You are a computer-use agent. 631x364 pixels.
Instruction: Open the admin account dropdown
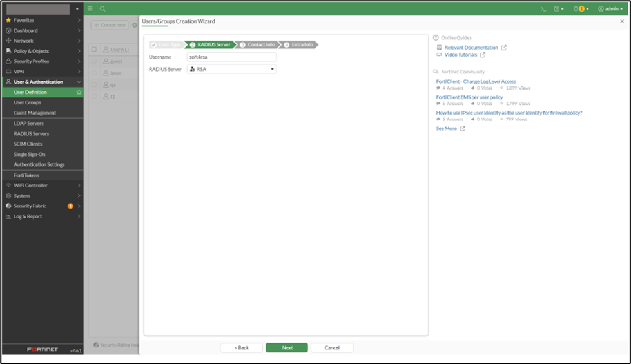[609, 9]
